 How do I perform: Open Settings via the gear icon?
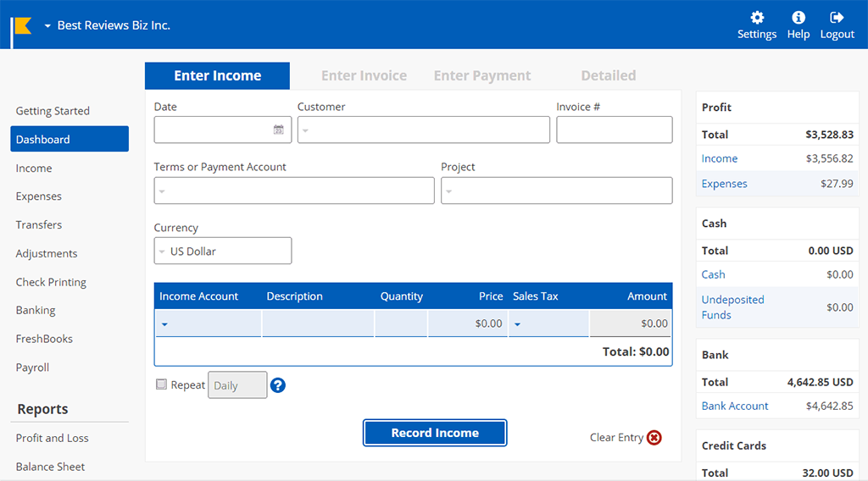757,18
